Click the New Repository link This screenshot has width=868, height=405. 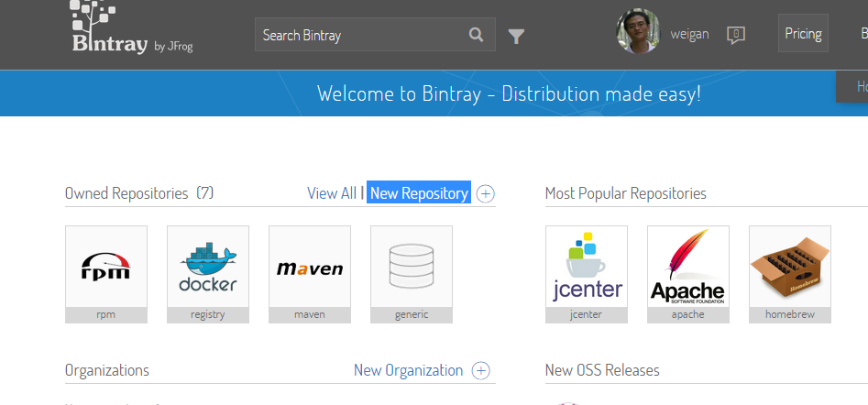pos(419,192)
